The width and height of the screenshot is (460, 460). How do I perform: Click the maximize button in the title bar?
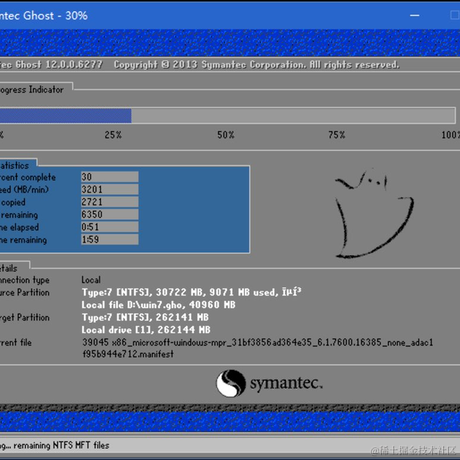[x=455, y=15]
